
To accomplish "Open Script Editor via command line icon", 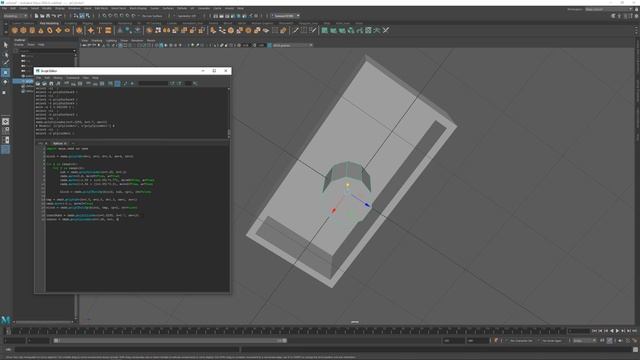I will pyautogui.click(x=636, y=350).
